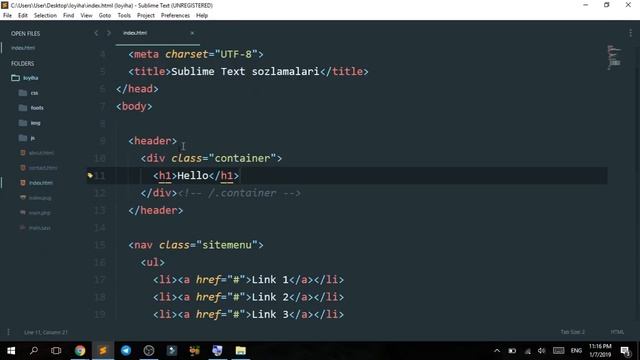Click the lightbulb icon at line 11
This screenshot has height=360, width=640.
(x=90, y=176)
